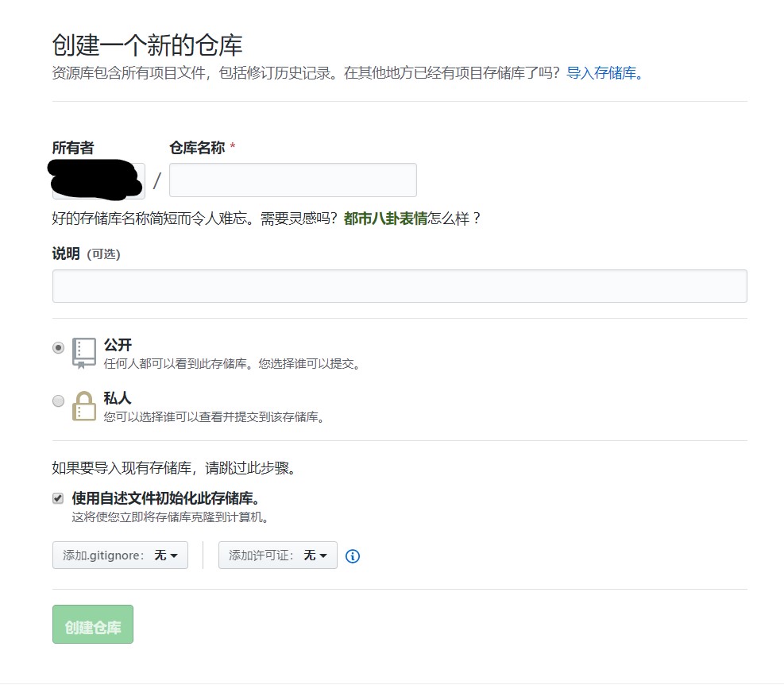Open the 所有者 owner dropdown
The image size is (784, 689).
pyautogui.click(x=98, y=180)
